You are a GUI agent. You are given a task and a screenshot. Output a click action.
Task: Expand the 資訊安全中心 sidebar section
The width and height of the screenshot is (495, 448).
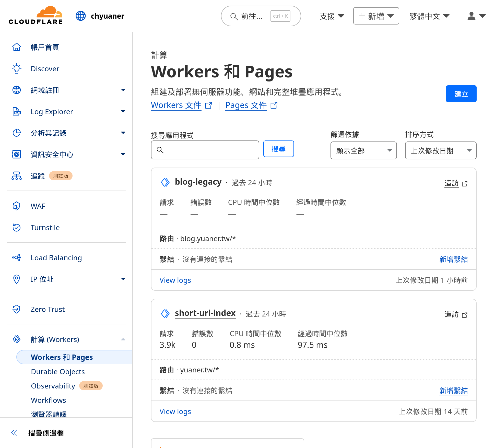click(123, 154)
